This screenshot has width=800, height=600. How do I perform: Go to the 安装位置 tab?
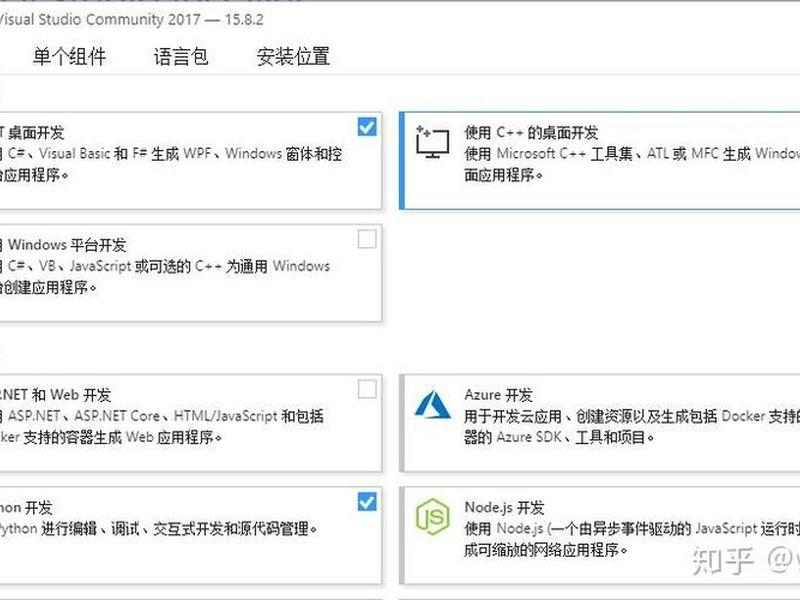(293, 56)
